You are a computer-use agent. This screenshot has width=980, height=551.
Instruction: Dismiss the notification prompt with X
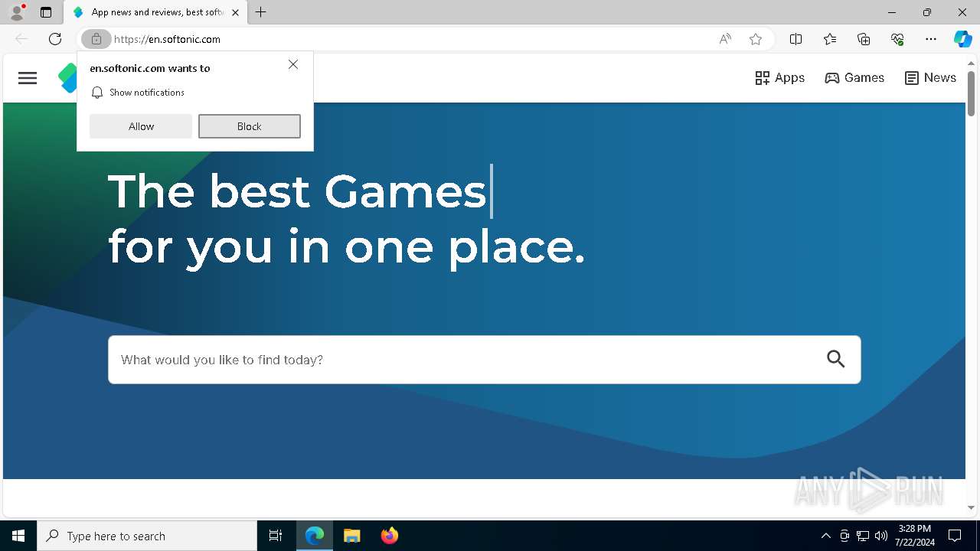click(x=293, y=65)
